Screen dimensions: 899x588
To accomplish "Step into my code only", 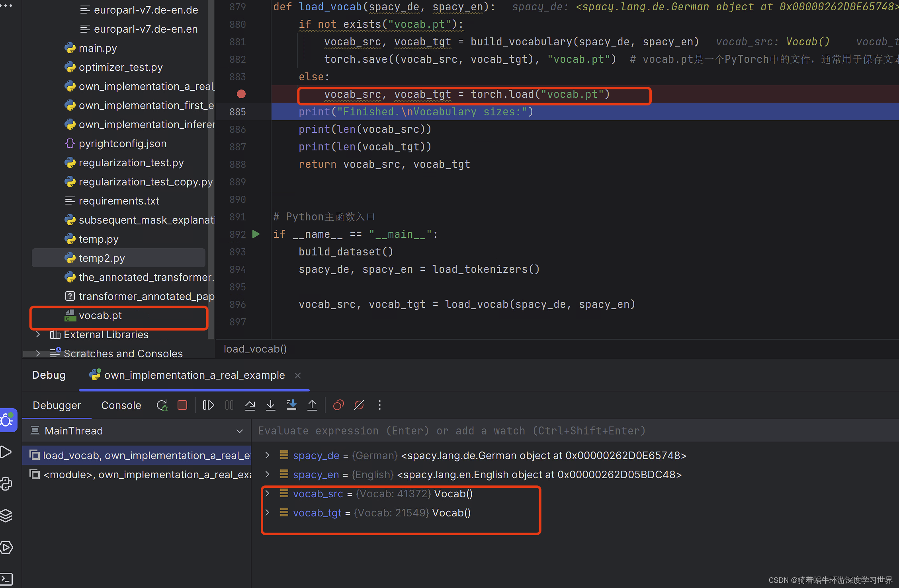I will coord(291,405).
